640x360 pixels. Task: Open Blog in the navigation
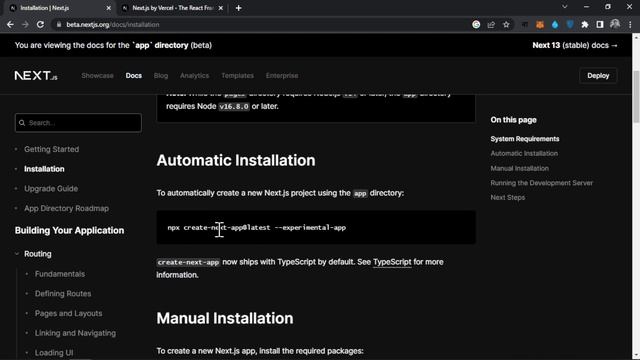coord(161,76)
